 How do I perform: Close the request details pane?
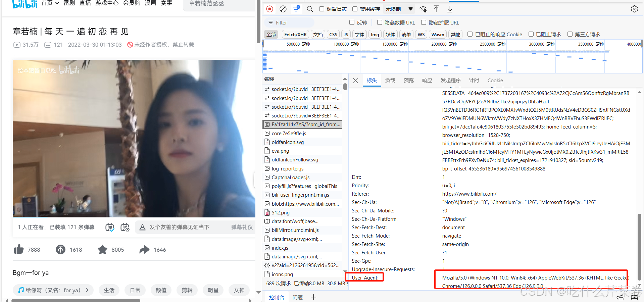[356, 81]
